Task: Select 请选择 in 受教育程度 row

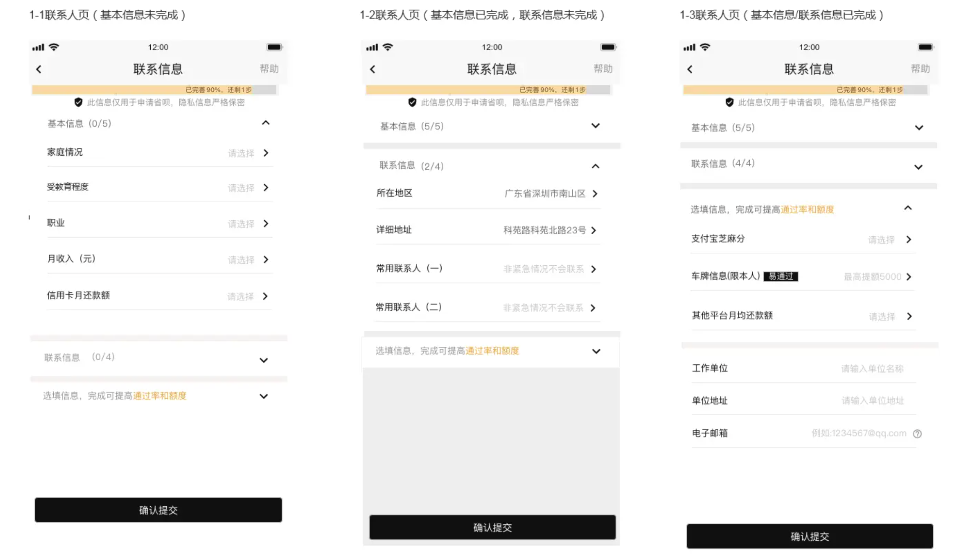Action: [x=241, y=188]
